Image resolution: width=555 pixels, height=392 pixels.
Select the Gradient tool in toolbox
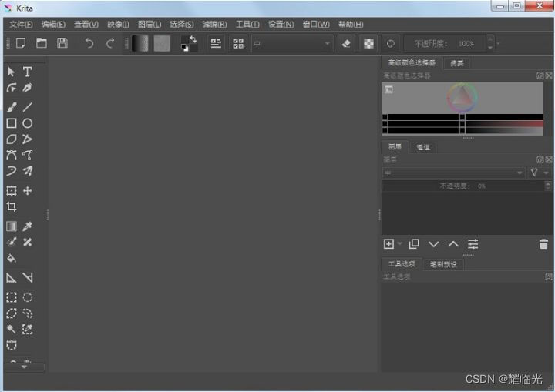(x=12, y=226)
